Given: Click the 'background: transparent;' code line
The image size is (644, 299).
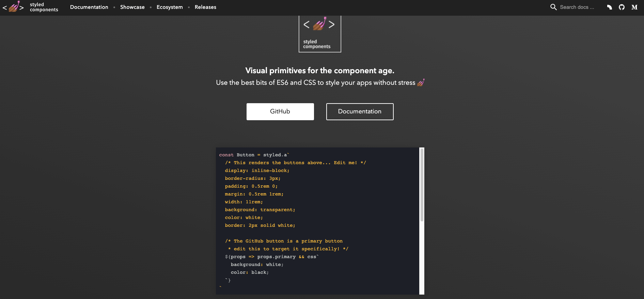Looking at the screenshot, I should 260,210.
